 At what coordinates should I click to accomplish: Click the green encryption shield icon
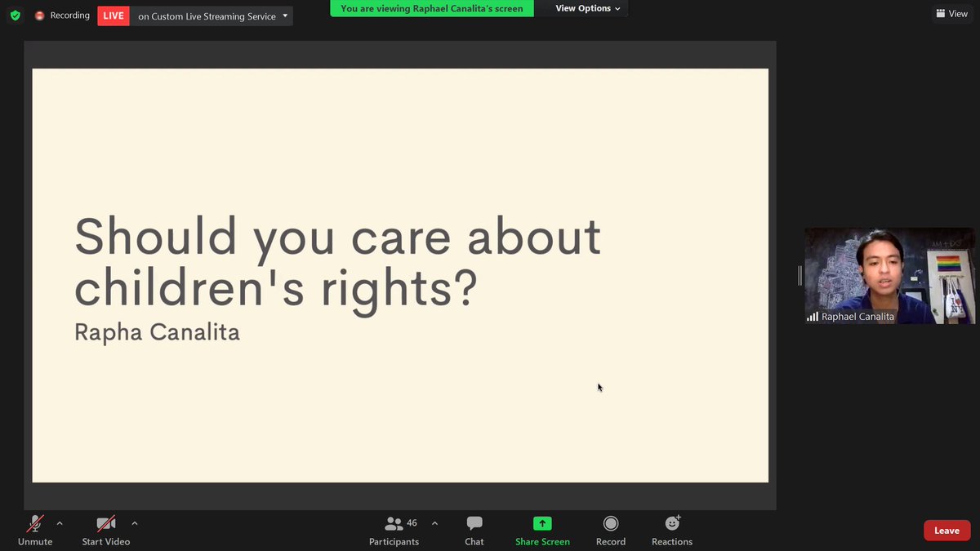[15, 16]
